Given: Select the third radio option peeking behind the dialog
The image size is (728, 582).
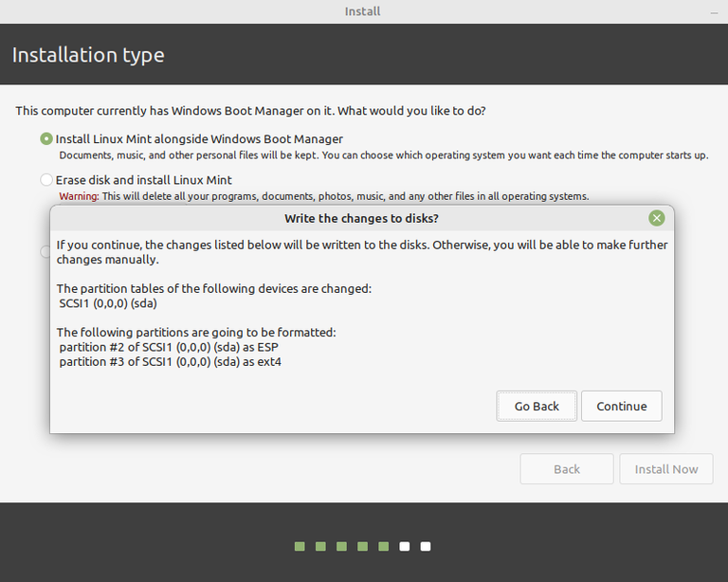Looking at the screenshot, I should tap(45, 252).
